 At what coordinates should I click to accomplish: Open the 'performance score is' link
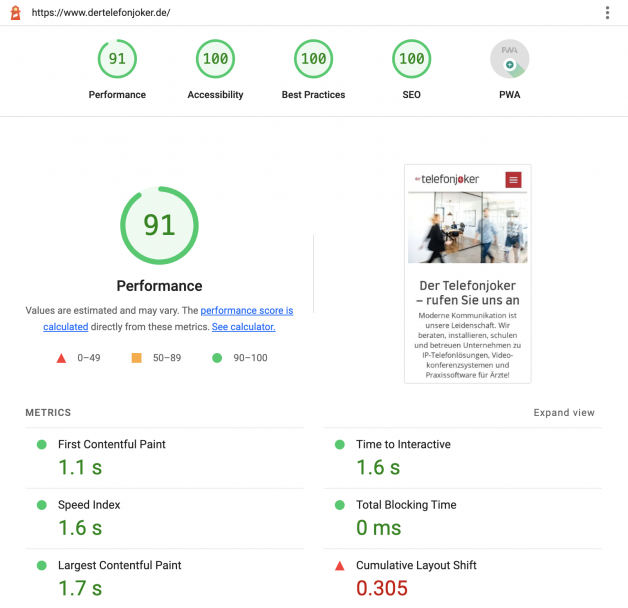(x=247, y=310)
